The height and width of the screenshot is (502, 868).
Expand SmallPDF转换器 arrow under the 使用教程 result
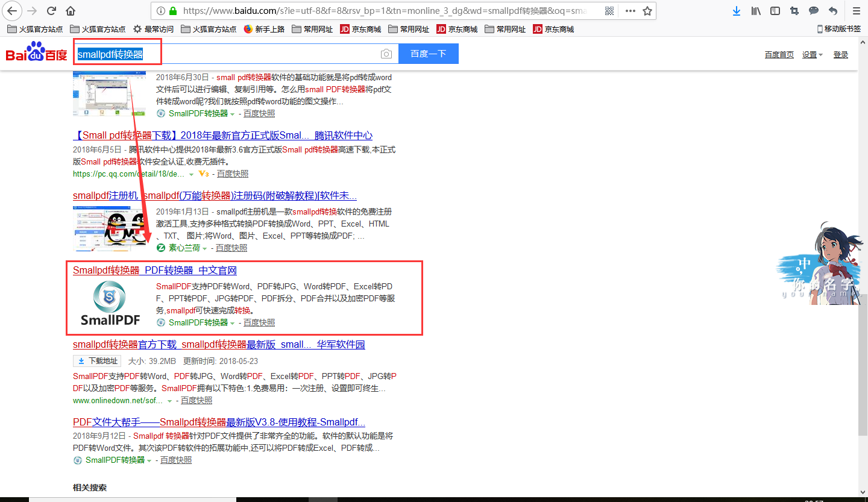coord(149,460)
